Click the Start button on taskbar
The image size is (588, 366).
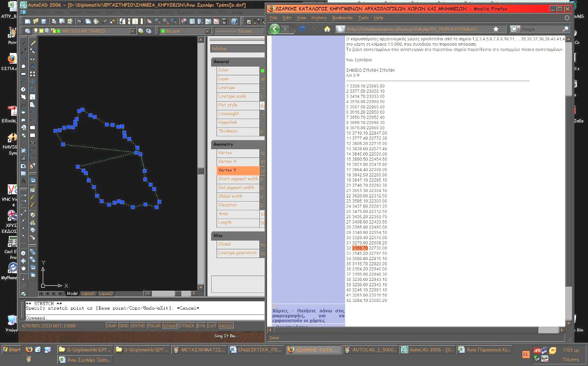click(12, 349)
